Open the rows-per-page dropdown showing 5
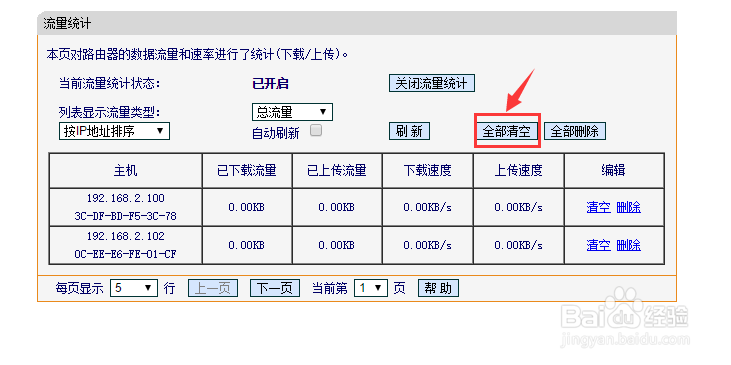The height and width of the screenshot is (365, 731). [x=134, y=288]
